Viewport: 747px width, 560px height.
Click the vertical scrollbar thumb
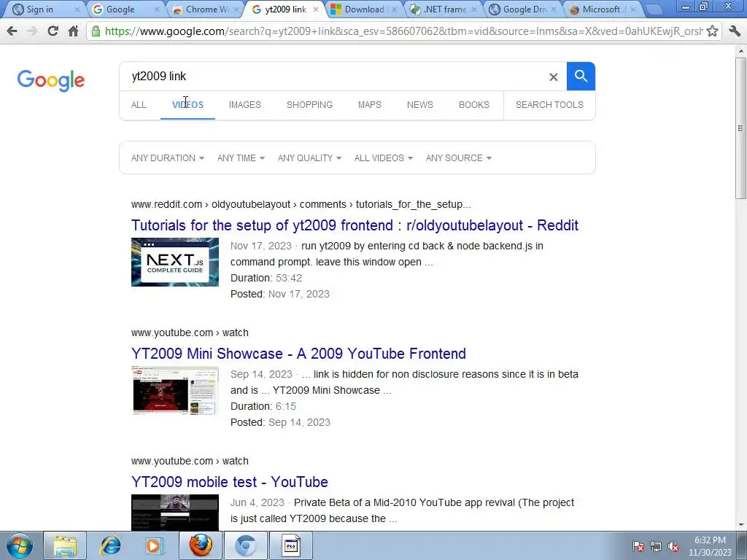[x=740, y=128]
